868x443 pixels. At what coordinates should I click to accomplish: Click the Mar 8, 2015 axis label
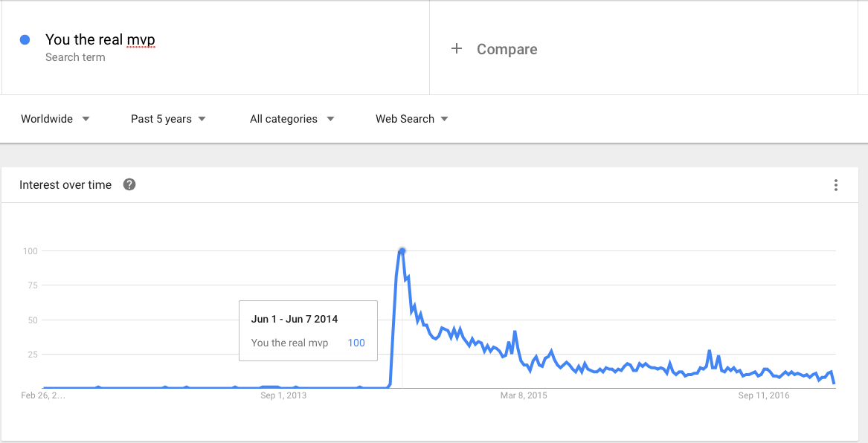tap(524, 395)
